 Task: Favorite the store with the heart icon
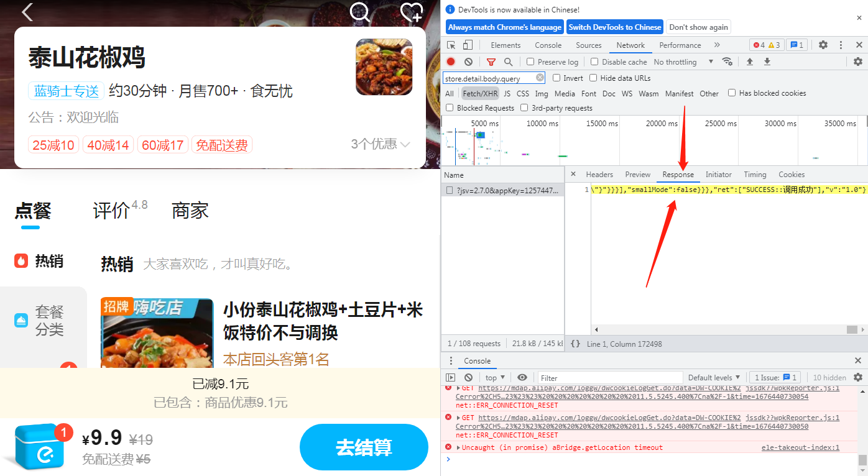click(411, 11)
